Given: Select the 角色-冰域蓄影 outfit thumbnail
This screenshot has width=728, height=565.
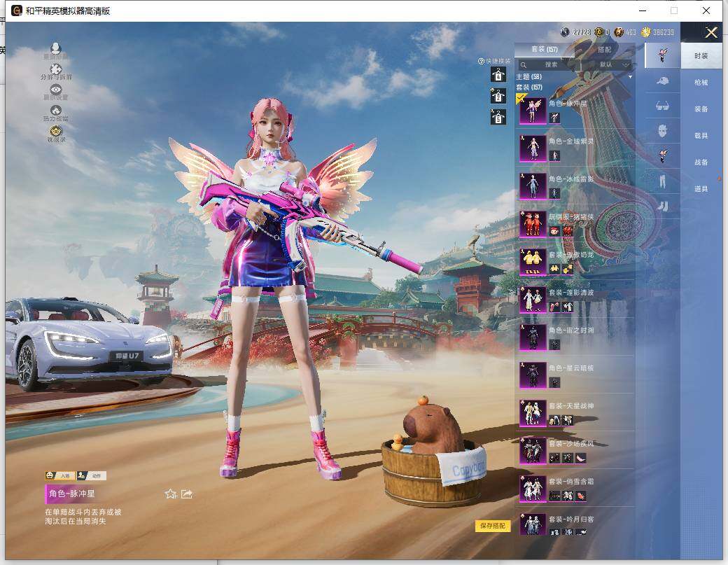Looking at the screenshot, I should (x=533, y=186).
